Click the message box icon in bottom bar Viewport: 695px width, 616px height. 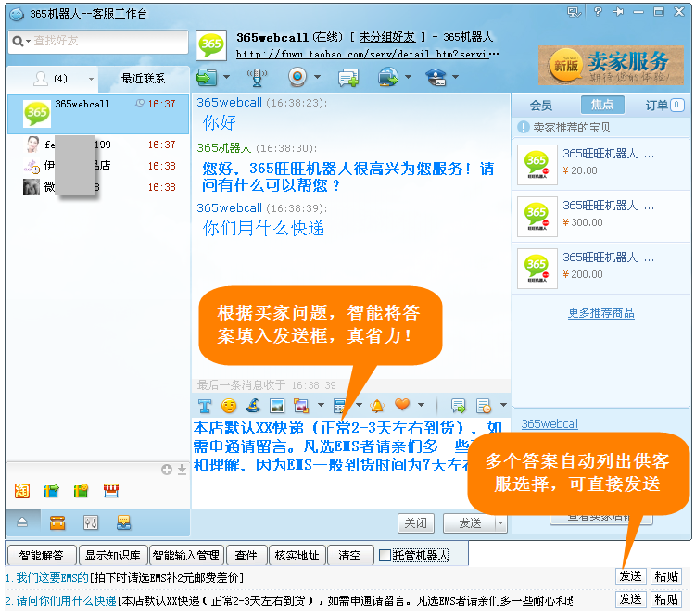tap(123, 523)
